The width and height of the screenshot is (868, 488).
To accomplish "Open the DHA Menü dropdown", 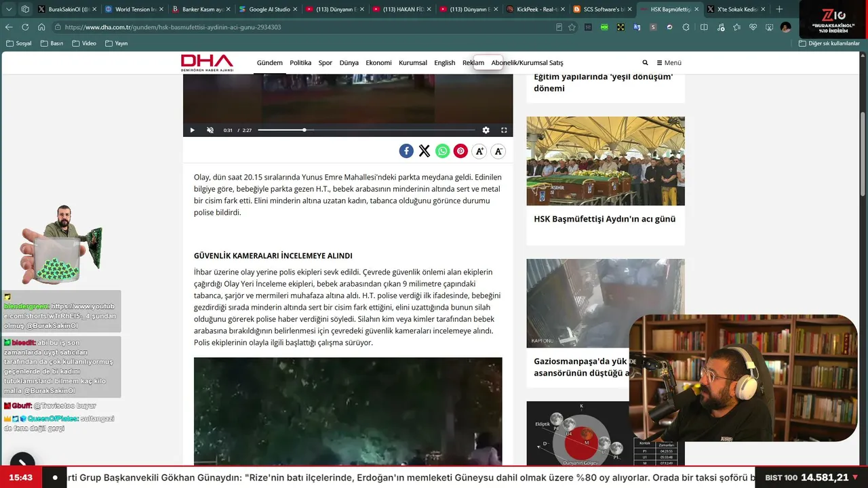I will pos(669,63).
